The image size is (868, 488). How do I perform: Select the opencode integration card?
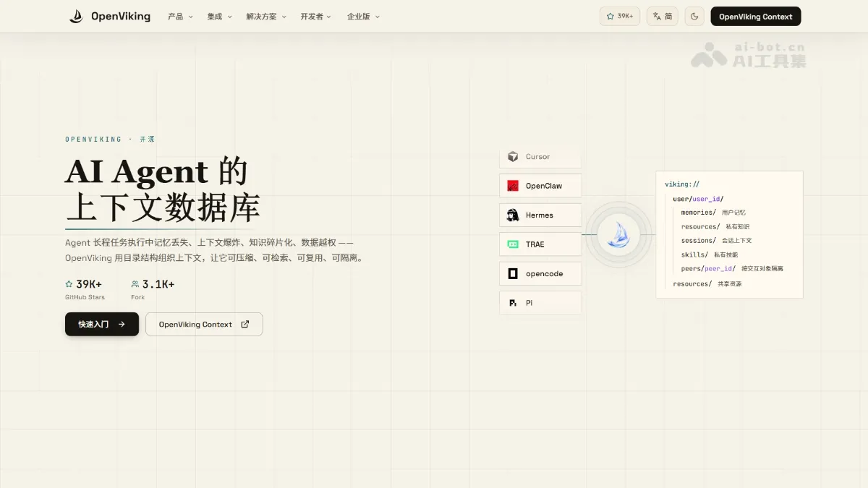(x=540, y=273)
